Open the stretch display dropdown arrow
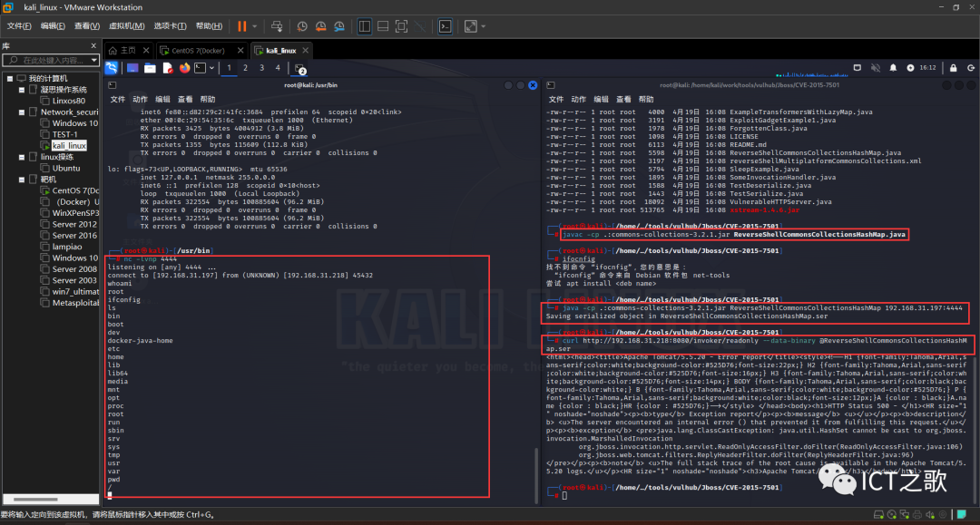The height and width of the screenshot is (525, 980). 483,26
